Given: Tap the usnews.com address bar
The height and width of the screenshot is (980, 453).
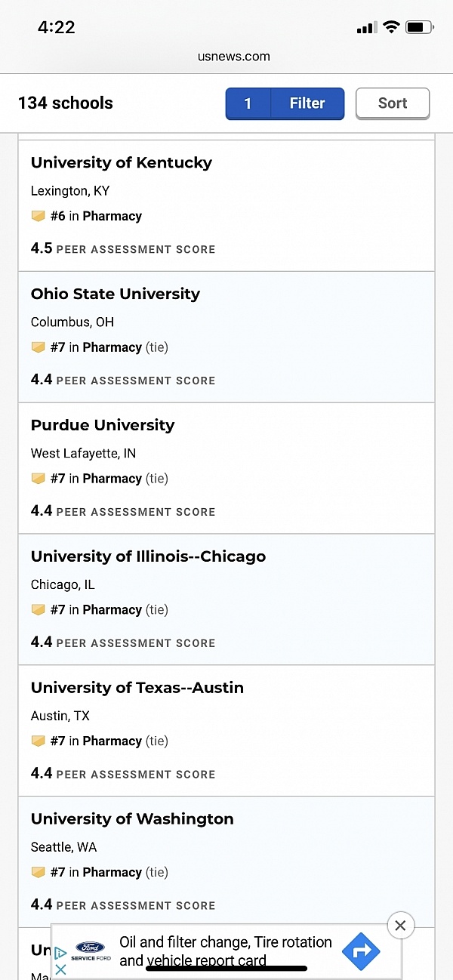Looking at the screenshot, I should 233,56.
